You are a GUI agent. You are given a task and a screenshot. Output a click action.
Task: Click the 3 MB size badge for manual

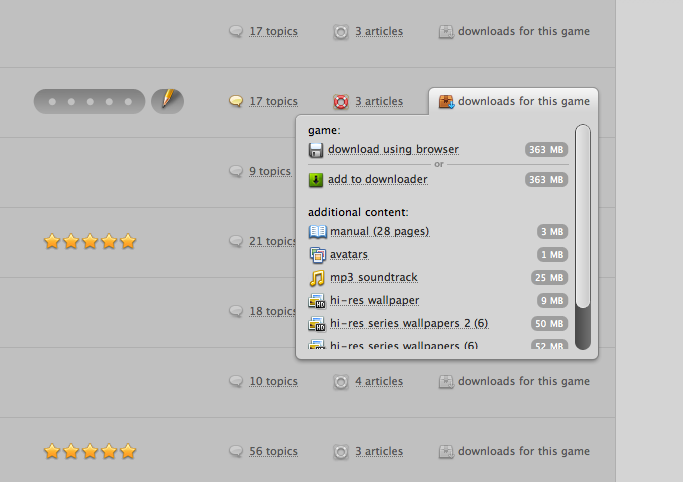(552, 232)
